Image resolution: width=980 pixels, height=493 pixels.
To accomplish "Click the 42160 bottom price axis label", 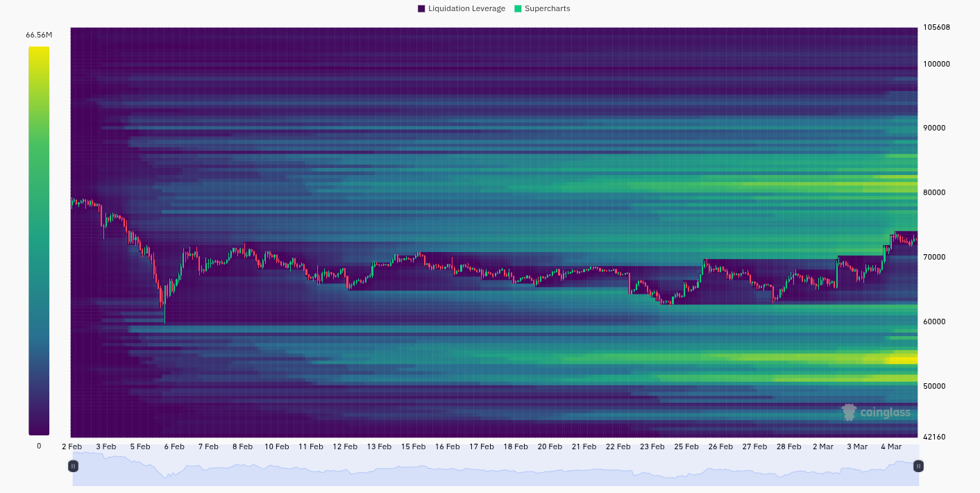I will click(934, 437).
